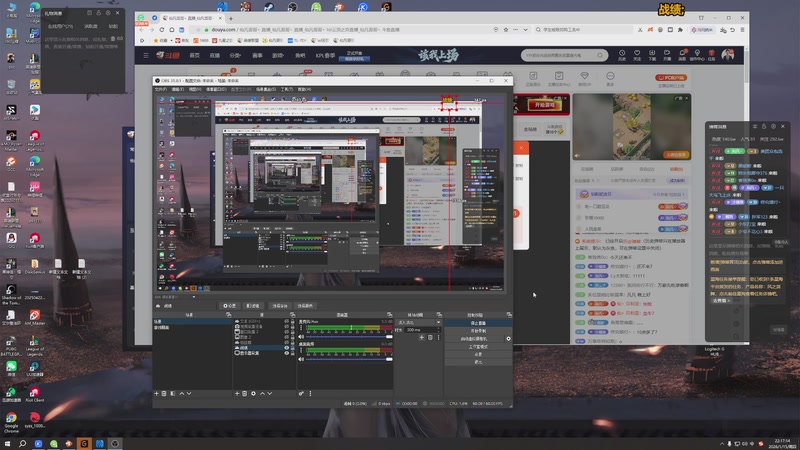
Task: Open transitions dock three-dot options
Action: click(x=438, y=337)
